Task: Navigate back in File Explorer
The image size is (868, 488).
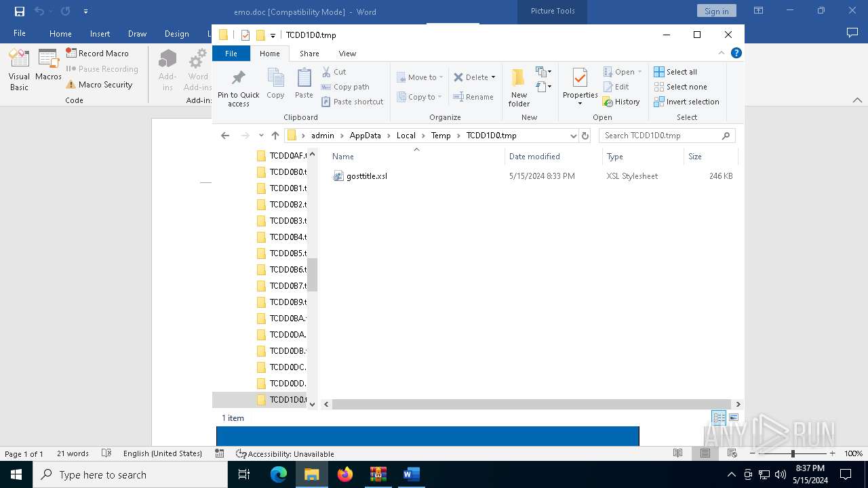Action: click(x=225, y=136)
